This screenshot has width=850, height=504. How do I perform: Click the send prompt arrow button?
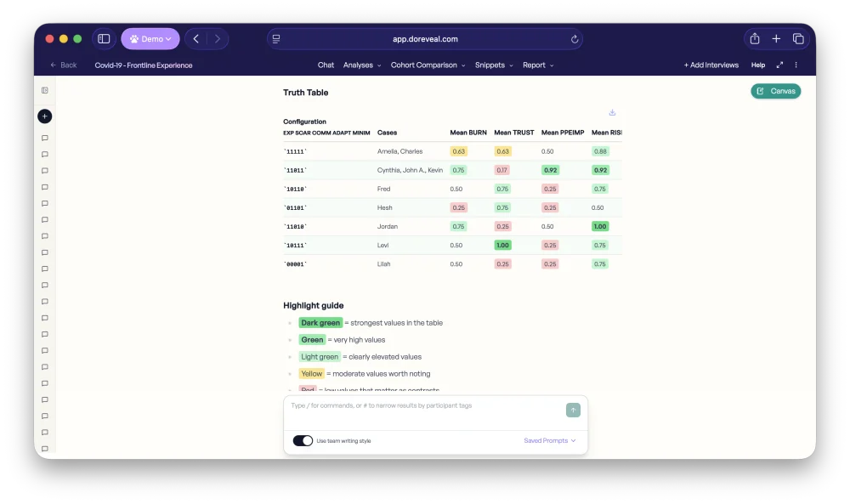click(x=573, y=411)
